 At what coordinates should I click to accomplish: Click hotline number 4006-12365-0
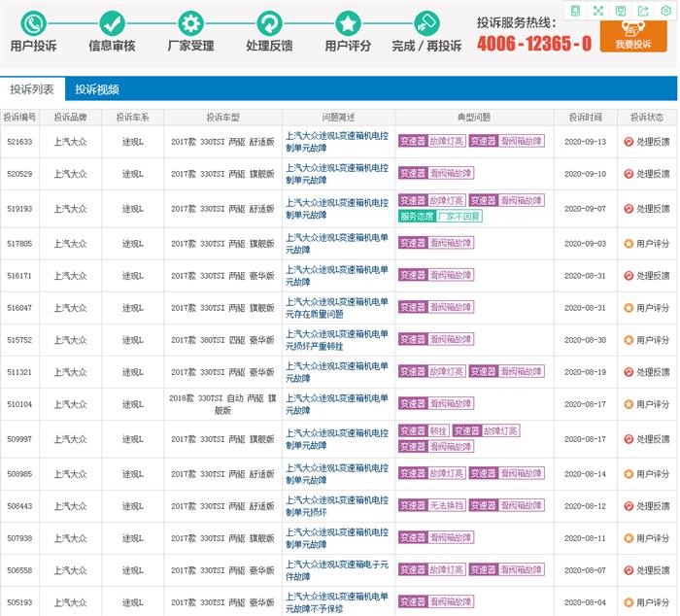tap(534, 44)
